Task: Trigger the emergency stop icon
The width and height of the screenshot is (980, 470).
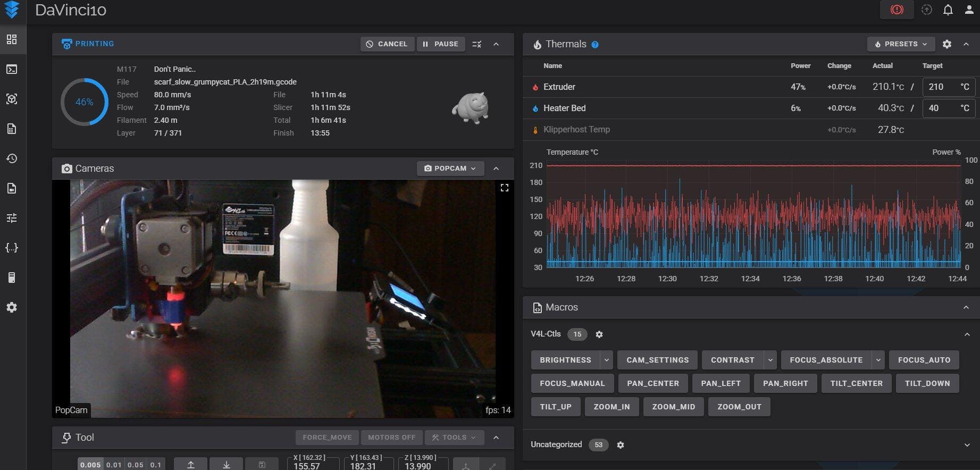Action: (897, 10)
